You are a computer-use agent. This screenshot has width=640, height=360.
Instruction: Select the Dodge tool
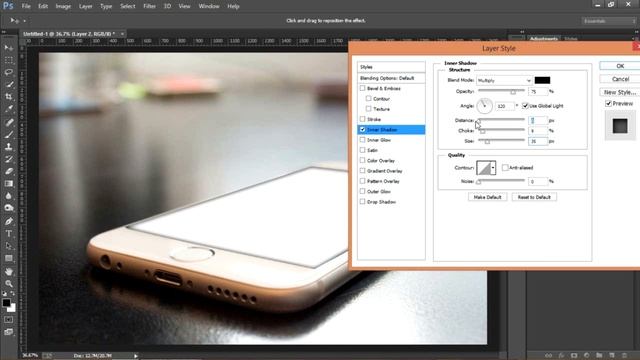[x=9, y=208]
